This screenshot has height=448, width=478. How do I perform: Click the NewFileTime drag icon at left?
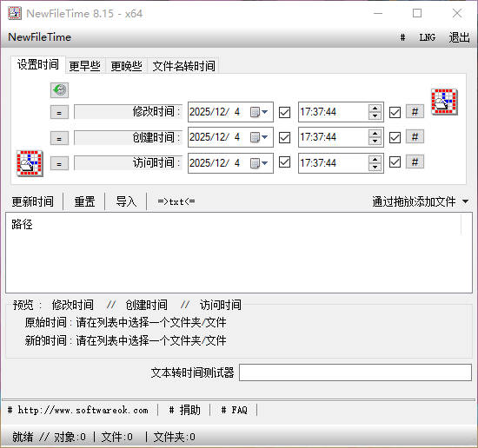pyautogui.click(x=30, y=163)
